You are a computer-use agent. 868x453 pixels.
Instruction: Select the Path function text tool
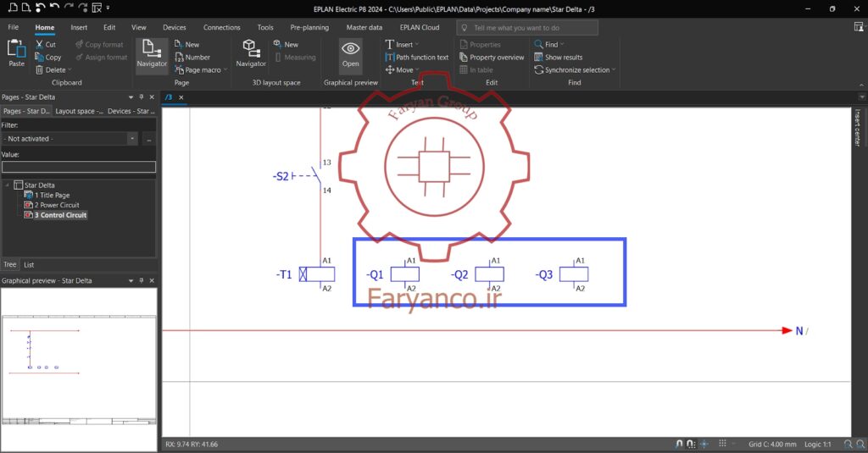pyautogui.click(x=417, y=57)
